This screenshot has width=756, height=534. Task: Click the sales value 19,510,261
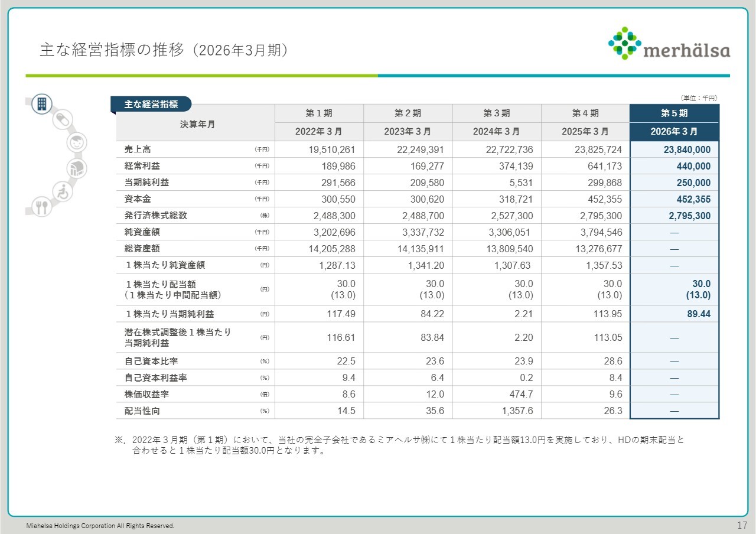point(332,150)
